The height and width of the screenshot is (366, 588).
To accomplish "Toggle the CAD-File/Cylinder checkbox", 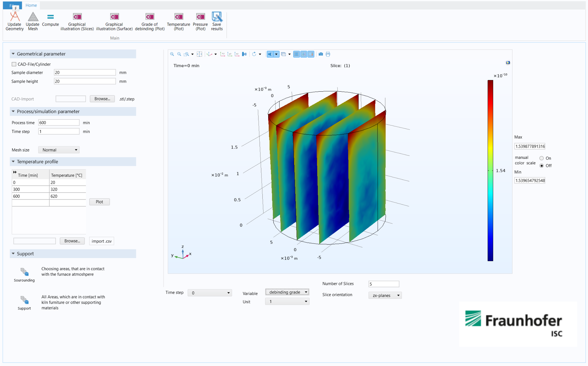I will point(14,64).
